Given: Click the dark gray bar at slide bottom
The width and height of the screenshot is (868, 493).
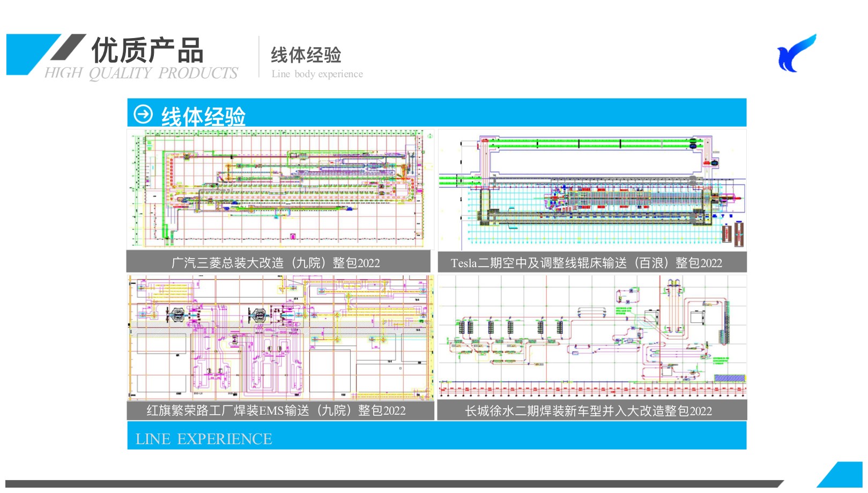Looking at the screenshot, I should [391, 484].
